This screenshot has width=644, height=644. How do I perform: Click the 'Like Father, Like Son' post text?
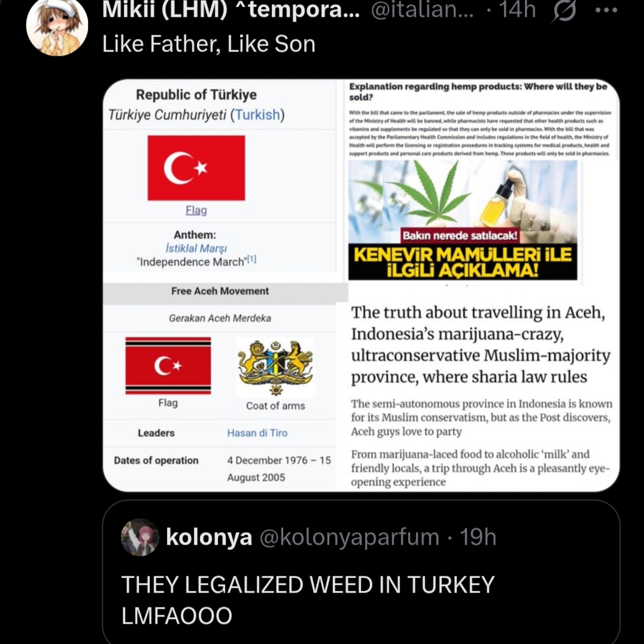click(209, 44)
